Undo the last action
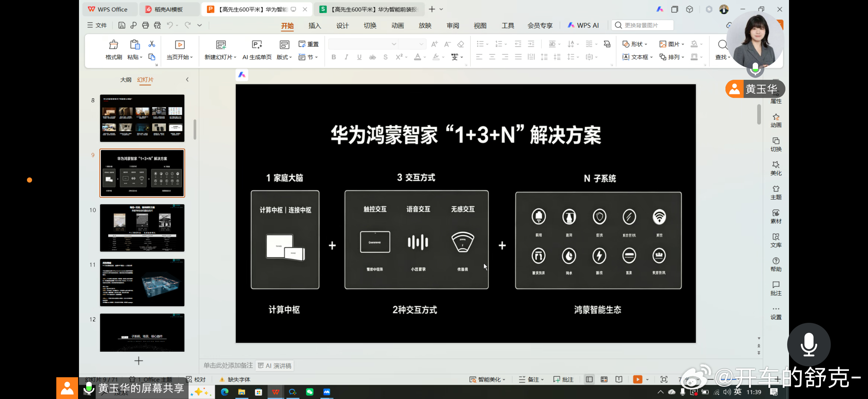Image resolution: width=868 pixels, height=399 pixels. (170, 25)
